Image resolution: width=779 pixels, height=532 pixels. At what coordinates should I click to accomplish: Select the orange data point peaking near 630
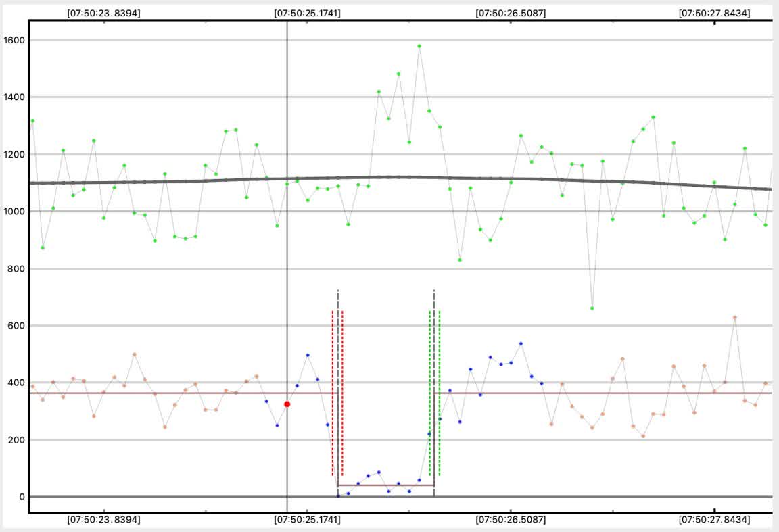click(x=735, y=317)
